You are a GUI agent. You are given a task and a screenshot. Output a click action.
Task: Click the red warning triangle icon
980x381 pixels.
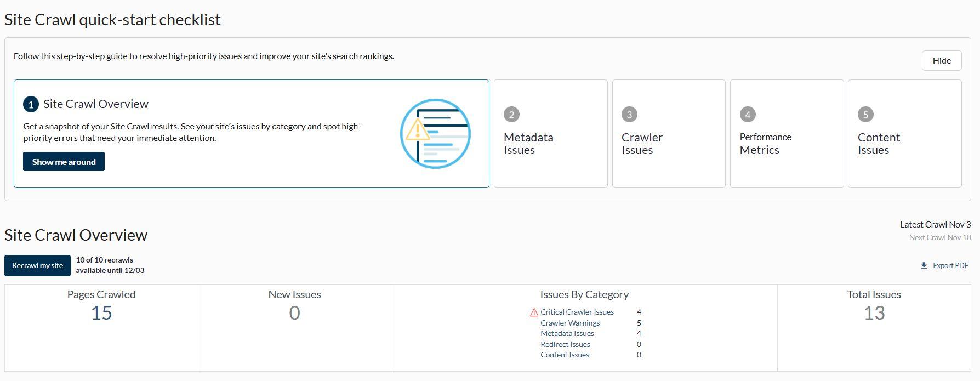[534, 312]
